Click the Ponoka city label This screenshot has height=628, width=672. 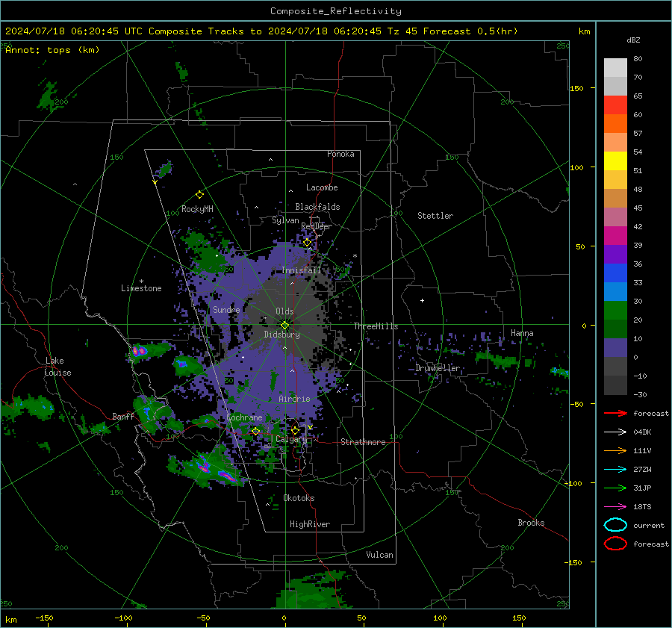(x=340, y=154)
